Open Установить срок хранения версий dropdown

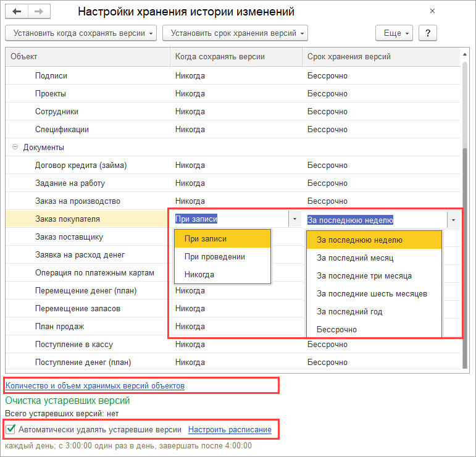click(235, 33)
